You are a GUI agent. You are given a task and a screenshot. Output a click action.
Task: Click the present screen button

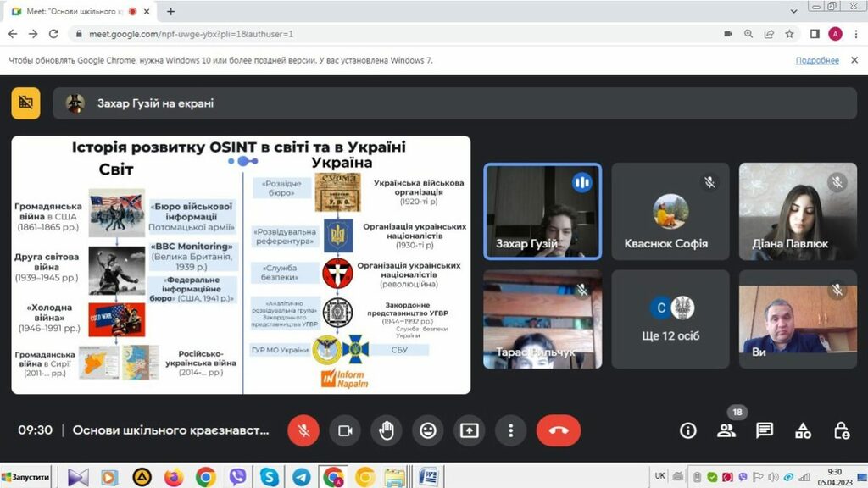(x=470, y=430)
